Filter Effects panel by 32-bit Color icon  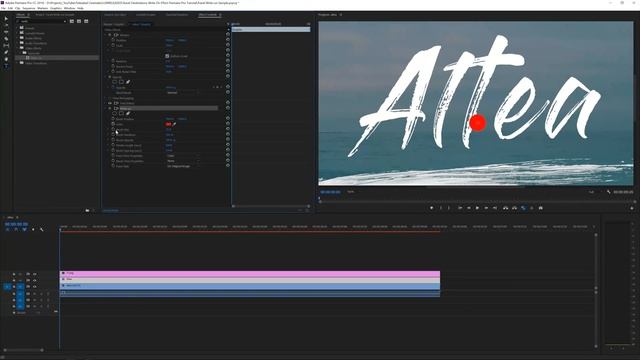(x=79, y=21)
